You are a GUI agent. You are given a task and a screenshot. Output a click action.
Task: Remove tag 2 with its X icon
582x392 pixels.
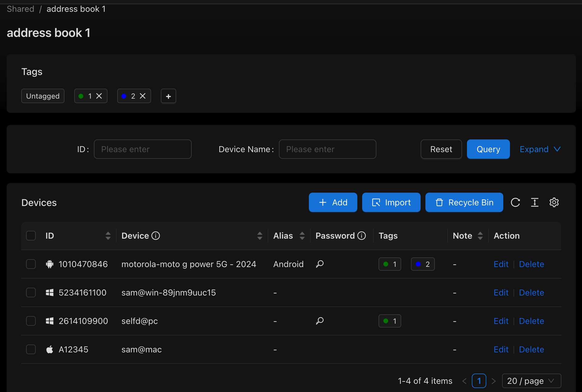143,96
